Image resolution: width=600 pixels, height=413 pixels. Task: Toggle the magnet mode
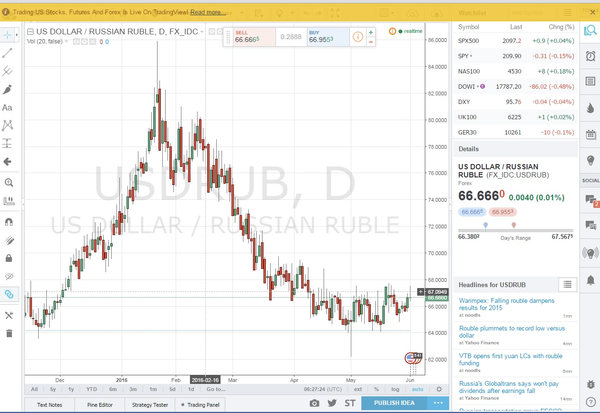[x=9, y=222]
